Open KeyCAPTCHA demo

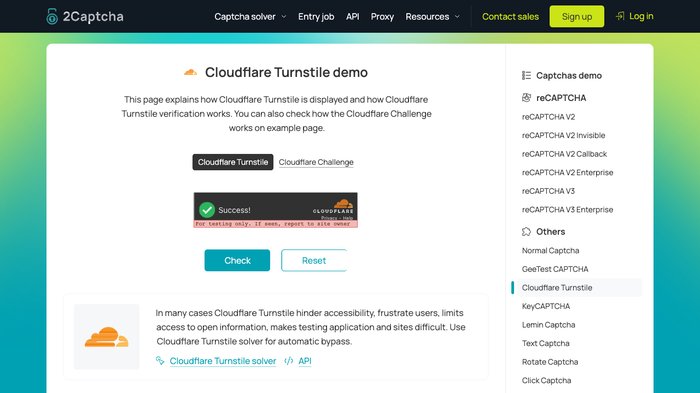[x=546, y=306]
